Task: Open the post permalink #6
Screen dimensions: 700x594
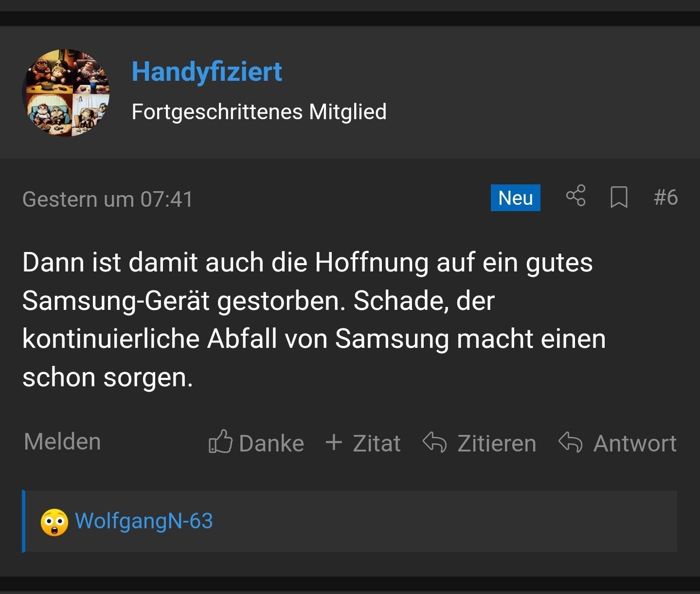Action: coord(665,198)
